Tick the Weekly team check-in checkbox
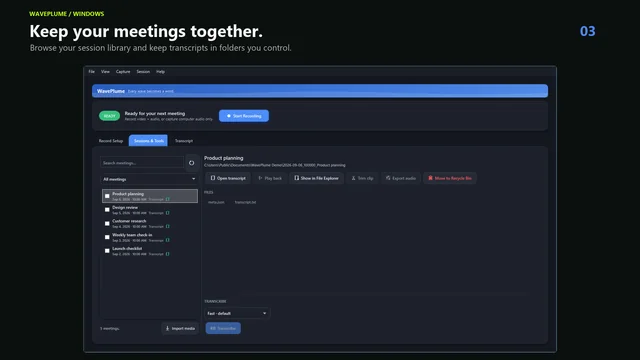This screenshot has width=640, height=360. click(x=107, y=237)
